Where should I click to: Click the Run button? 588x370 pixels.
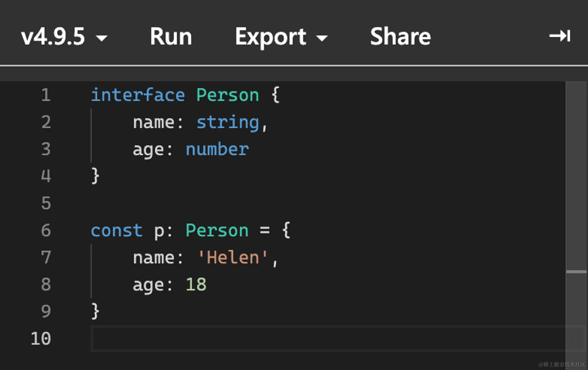tap(171, 37)
